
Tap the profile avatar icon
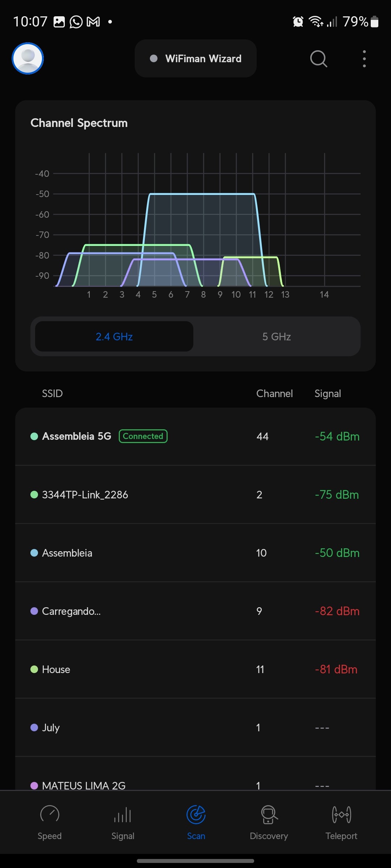[28, 59]
